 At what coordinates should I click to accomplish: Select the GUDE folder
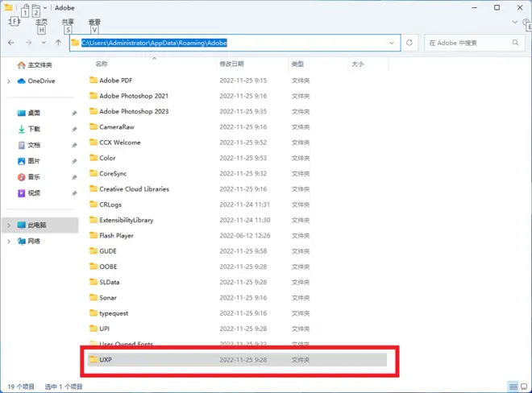[103, 251]
